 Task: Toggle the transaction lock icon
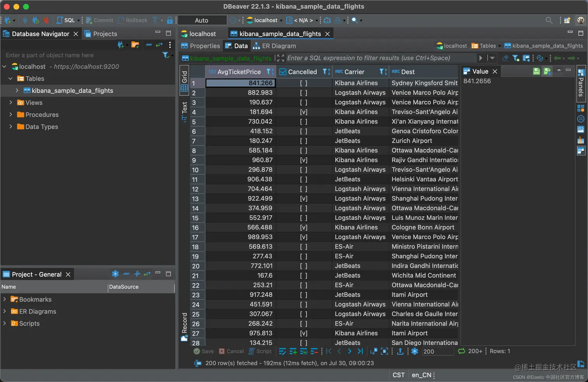170,20
